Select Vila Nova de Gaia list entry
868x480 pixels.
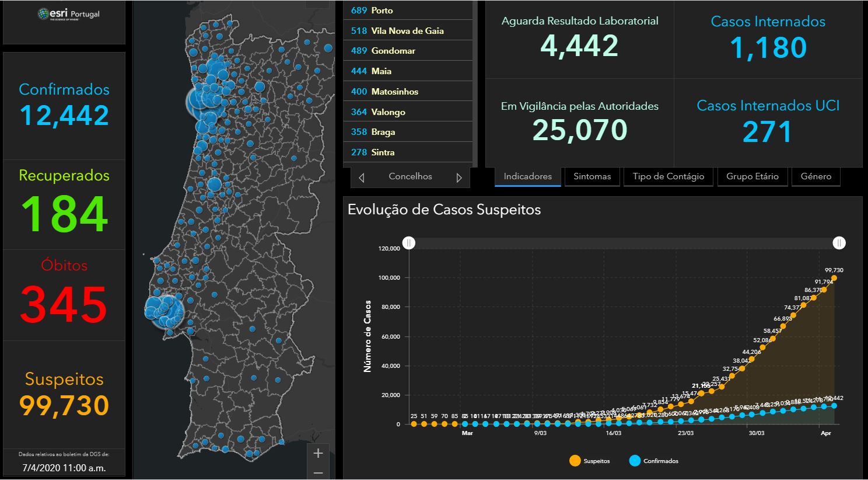pos(408,30)
